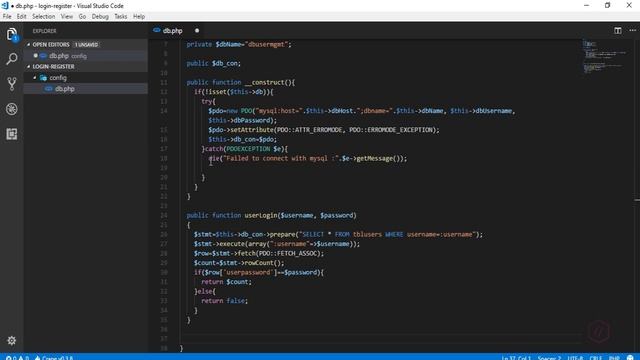Open the Selection menu
The width and height of the screenshot is (640, 360).
(x=43, y=16)
